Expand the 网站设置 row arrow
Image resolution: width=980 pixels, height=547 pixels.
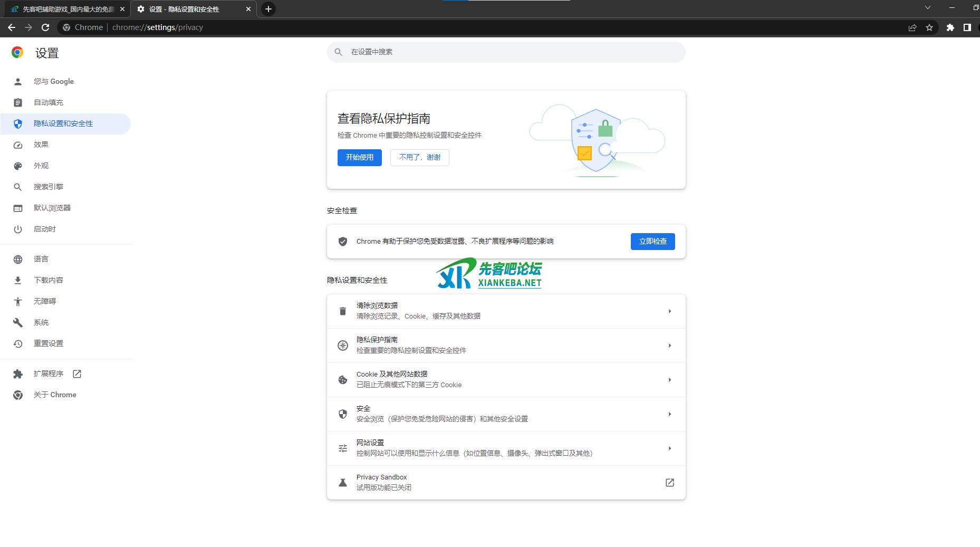(x=669, y=448)
